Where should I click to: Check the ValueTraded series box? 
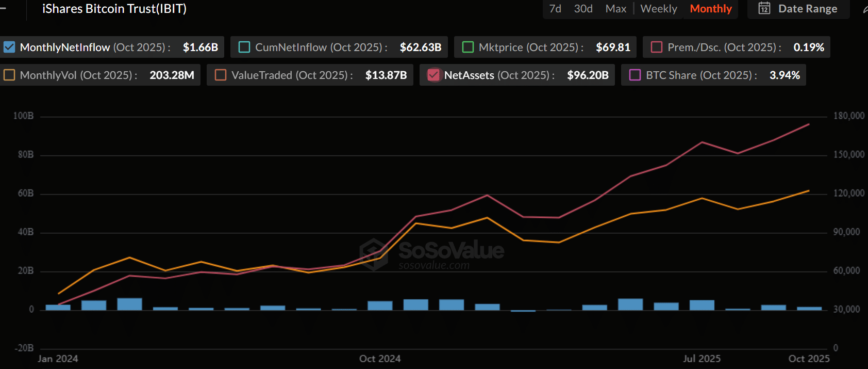pyautogui.click(x=221, y=75)
